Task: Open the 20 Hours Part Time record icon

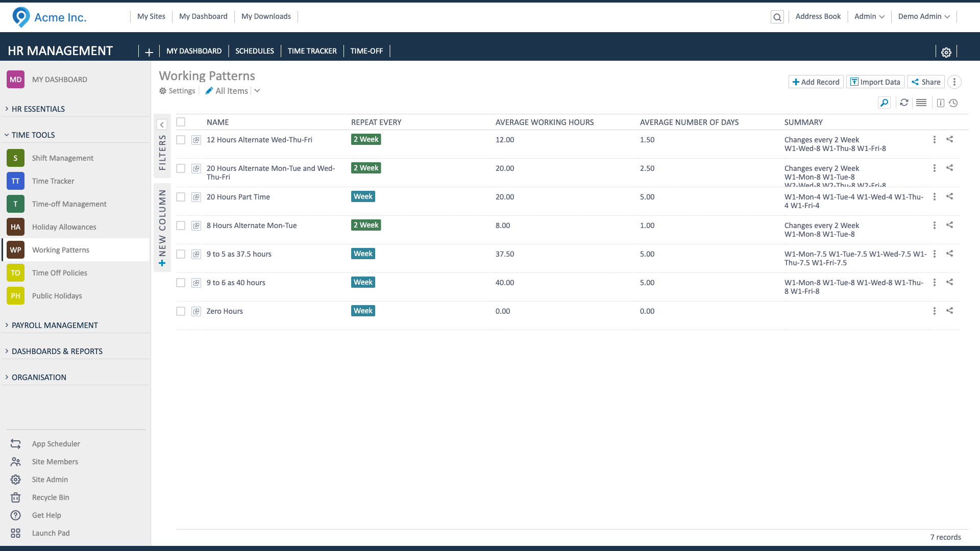Action: pyautogui.click(x=196, y=197)
